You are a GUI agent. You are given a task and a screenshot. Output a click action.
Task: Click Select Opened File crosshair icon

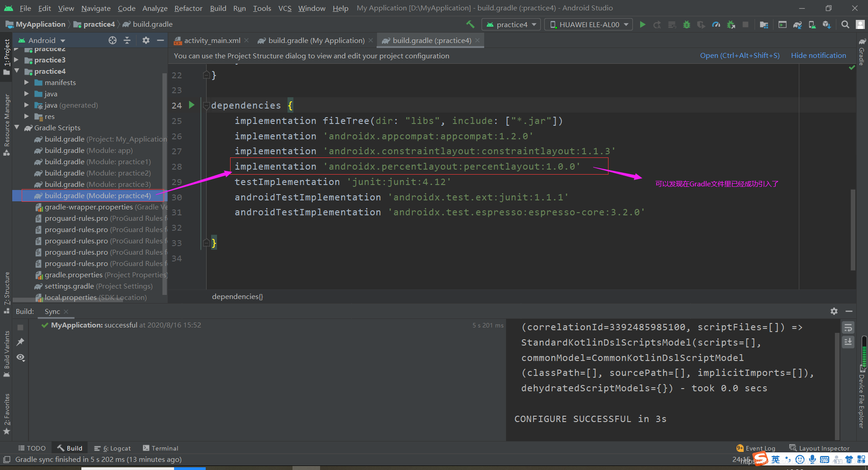[x=113, y=40]
